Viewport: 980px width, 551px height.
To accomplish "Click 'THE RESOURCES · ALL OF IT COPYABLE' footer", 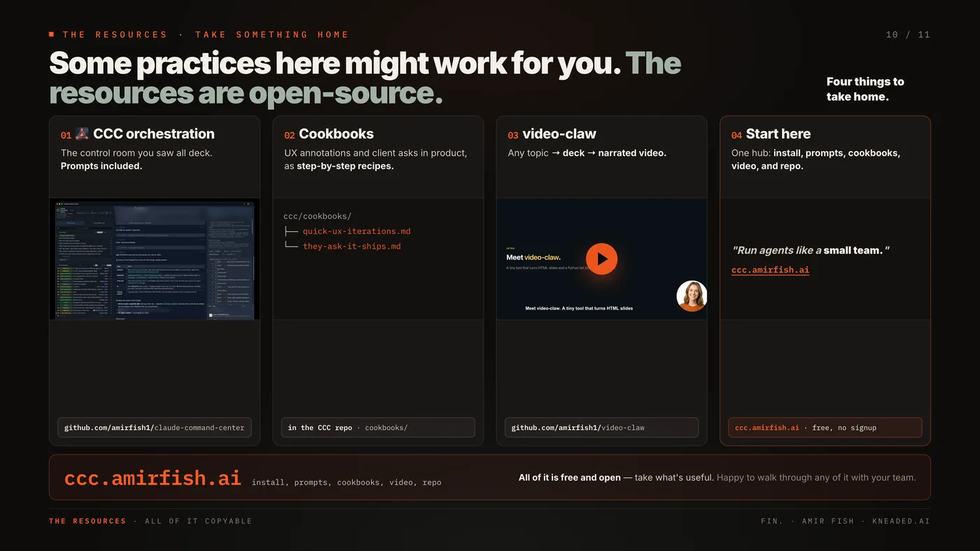I will [x=150, y=521].
